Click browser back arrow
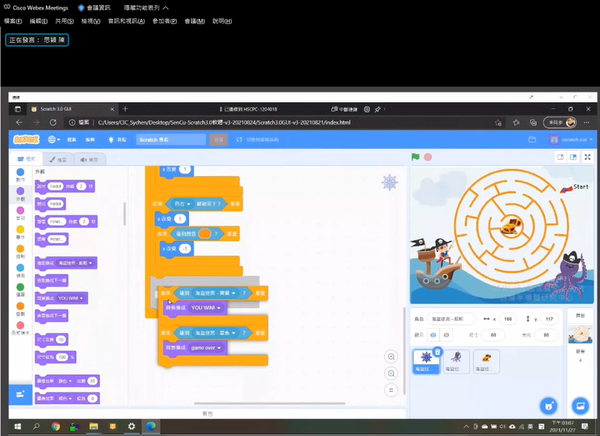Viewport: 600px width, 436px height. pyautogui.click(x=19, y=122)
